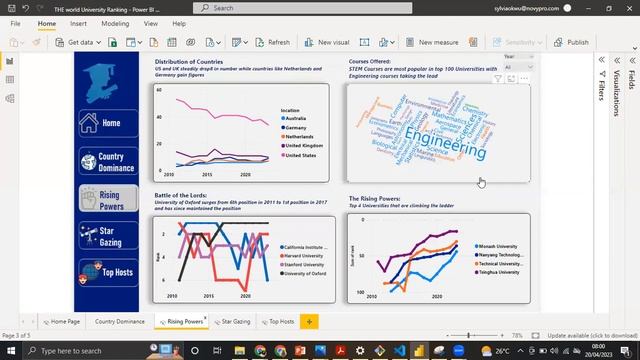
Task: Expand the Visualizations pane
Action: coord(617,60)
